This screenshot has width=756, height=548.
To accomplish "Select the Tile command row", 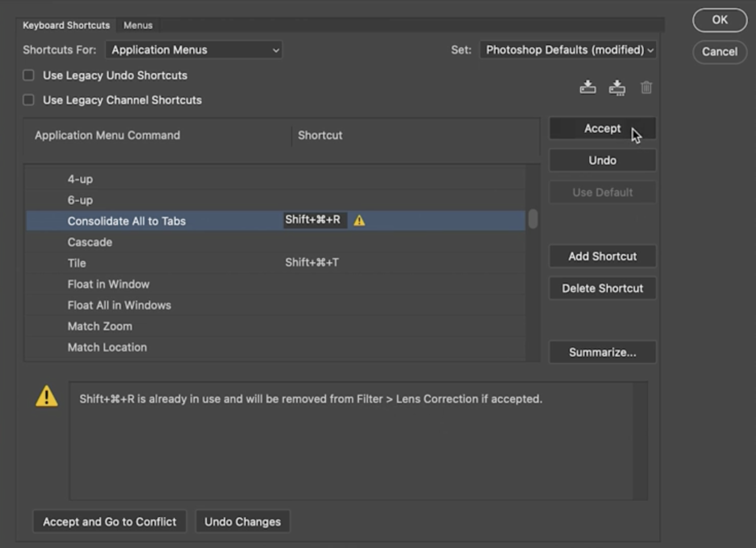I will 276,263.
